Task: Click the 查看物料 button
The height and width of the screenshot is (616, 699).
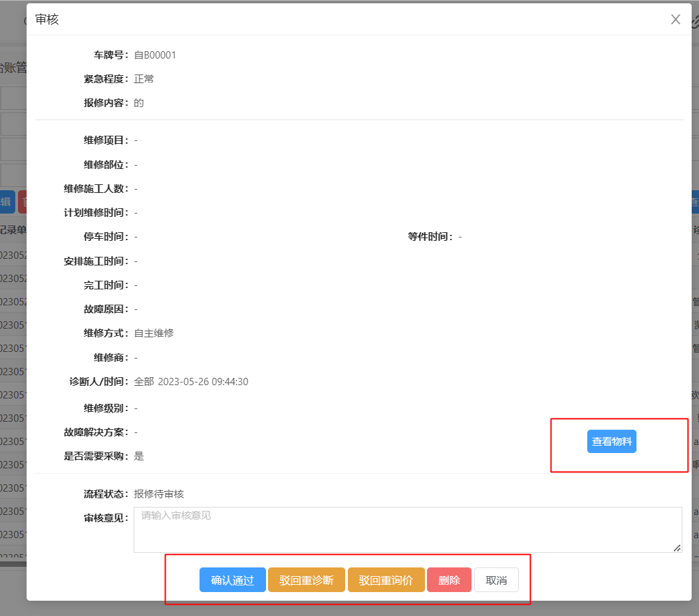Action: click(x=611, y=442)
